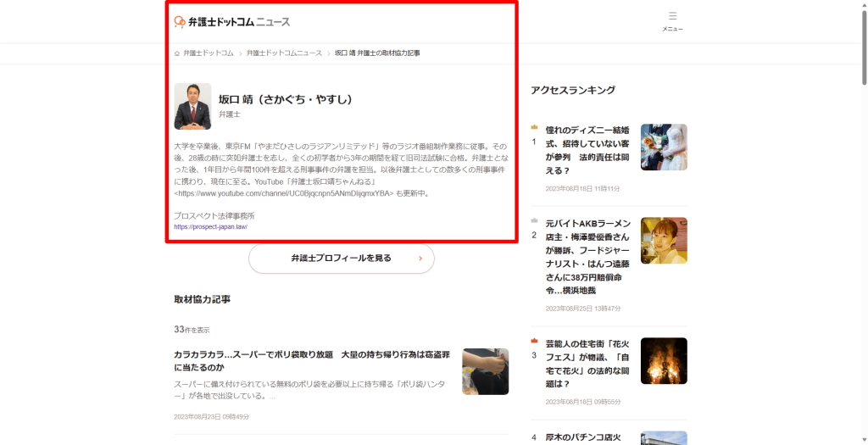This screenshot has height=445, width=868.
Task: Click the crown icon for rank 3
Action: click(x=534, y=341)
